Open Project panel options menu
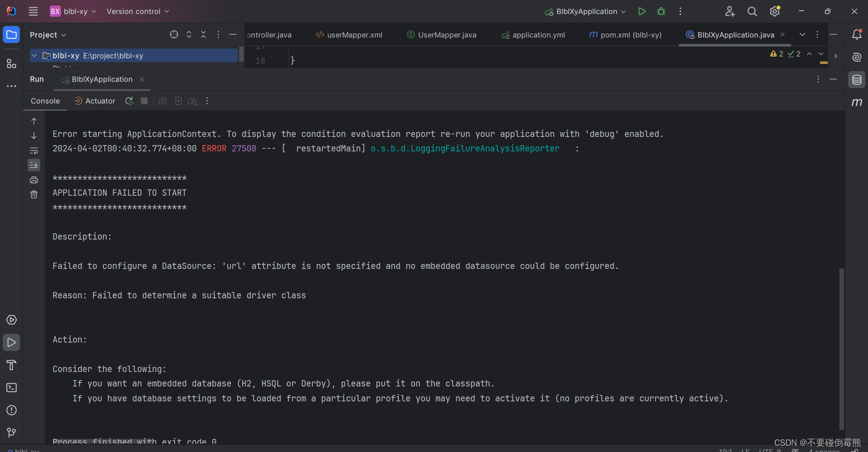 [x=218, y=34]
